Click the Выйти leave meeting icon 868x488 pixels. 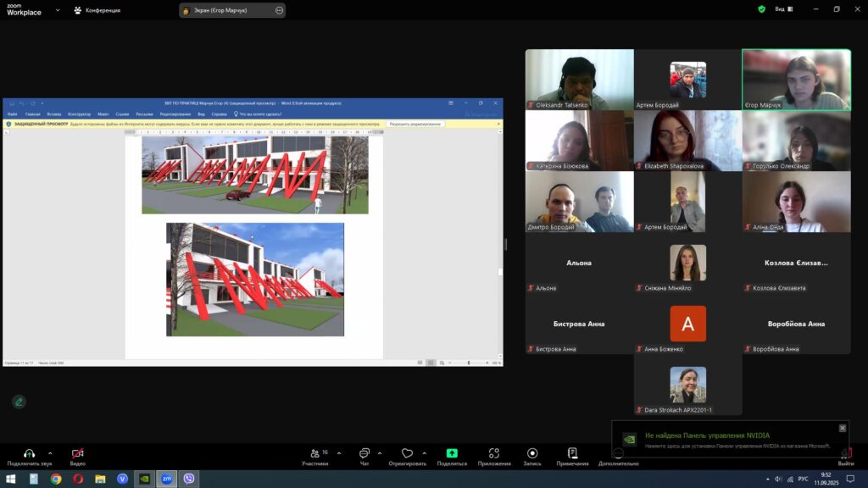[x=846, y=453]
